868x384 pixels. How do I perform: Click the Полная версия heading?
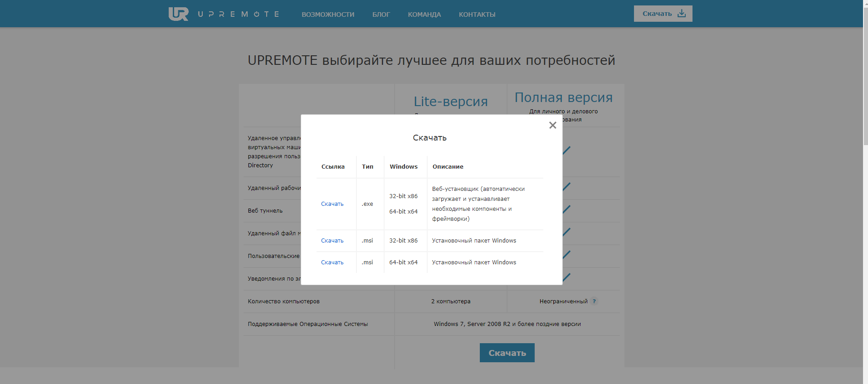(x=564, y=97)
